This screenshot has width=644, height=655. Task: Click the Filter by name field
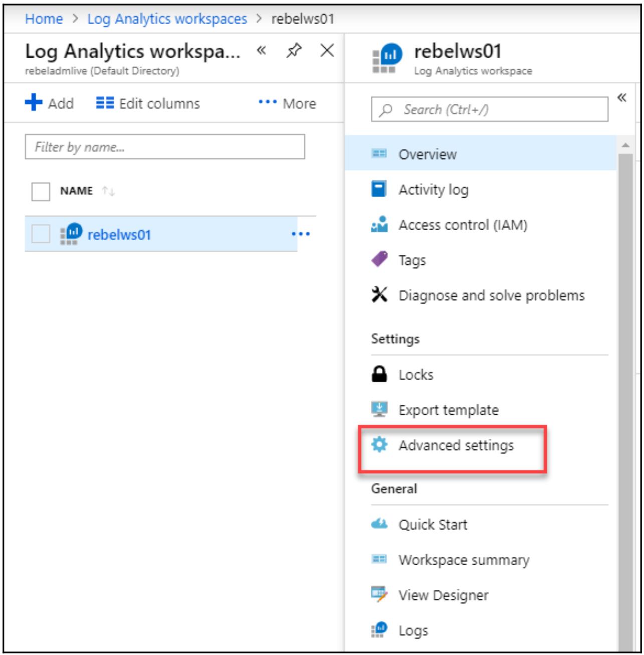[x=165, y=147]
